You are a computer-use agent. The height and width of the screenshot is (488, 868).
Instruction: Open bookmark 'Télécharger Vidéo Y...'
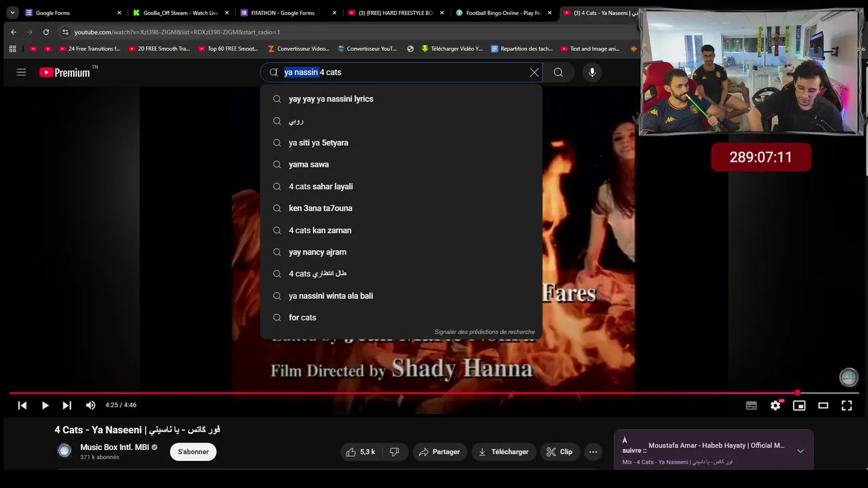point(452,49)
